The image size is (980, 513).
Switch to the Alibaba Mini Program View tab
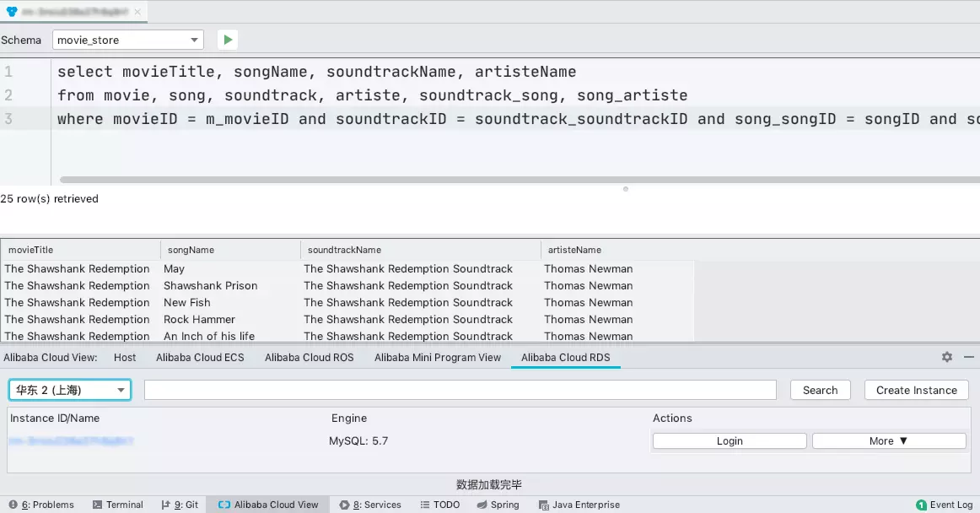(438, 357)
